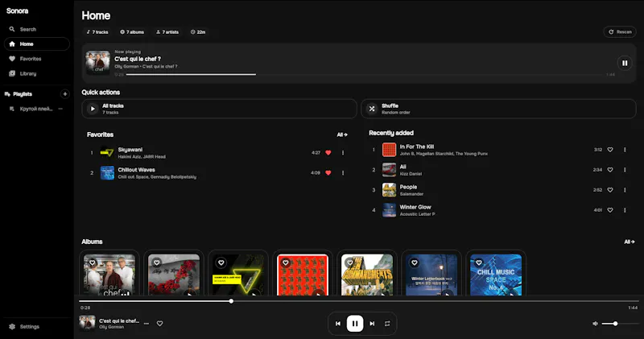644x339 pixels.
Task: Open the C'est qui le chef album card
Action: pos(109,275)
